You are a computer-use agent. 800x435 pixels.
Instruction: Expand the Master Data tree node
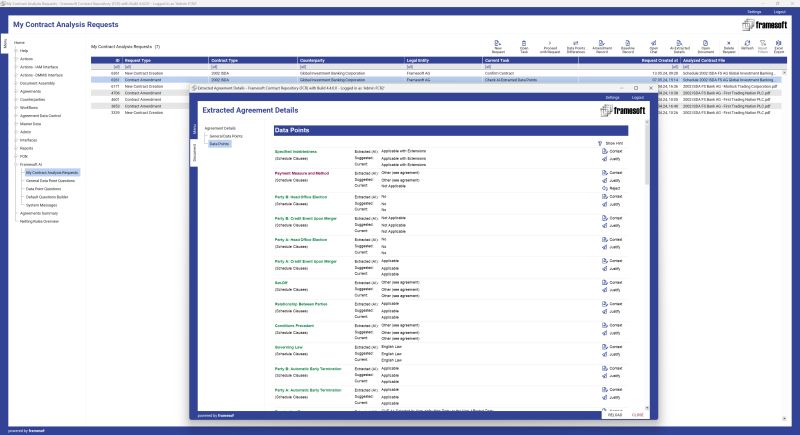point(16,124)
